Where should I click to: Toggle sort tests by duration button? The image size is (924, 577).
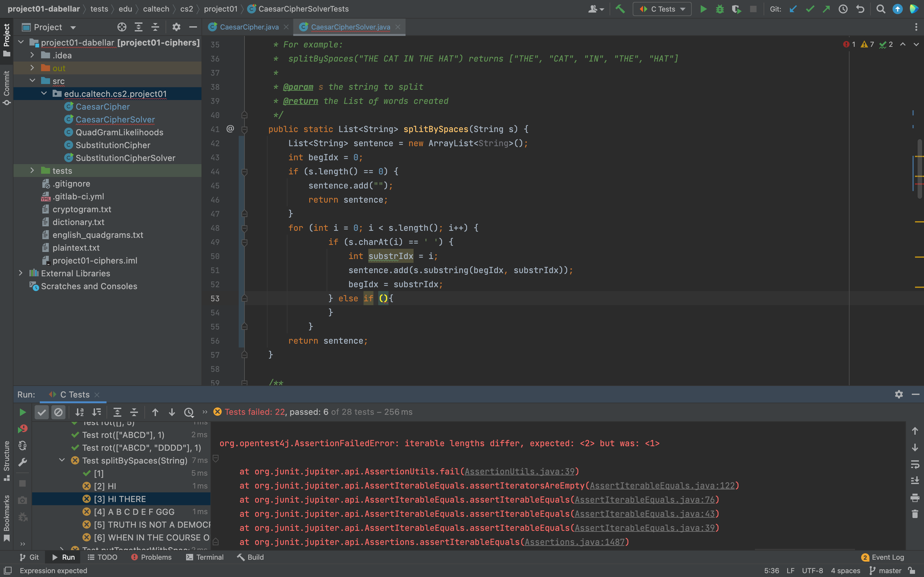click(x=97, y=412)
